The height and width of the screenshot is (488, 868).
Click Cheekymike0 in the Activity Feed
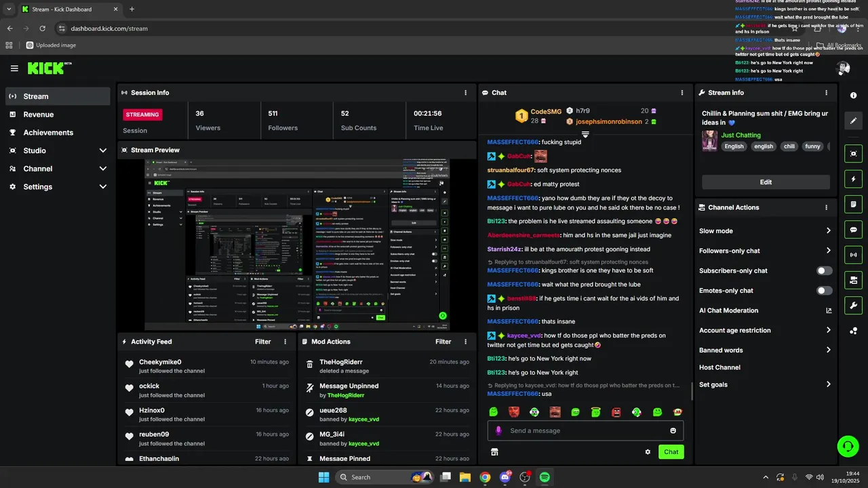tap(160, 362)
